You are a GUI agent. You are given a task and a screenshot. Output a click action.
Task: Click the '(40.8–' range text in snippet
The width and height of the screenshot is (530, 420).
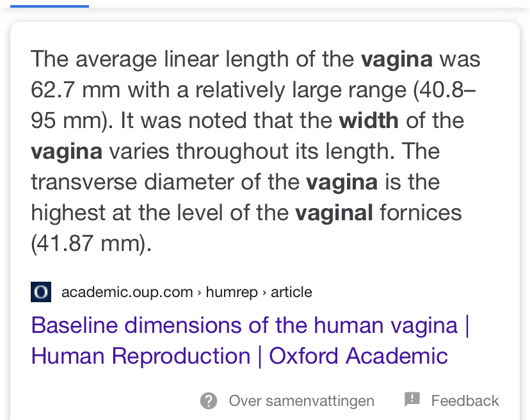coord(444,90)
